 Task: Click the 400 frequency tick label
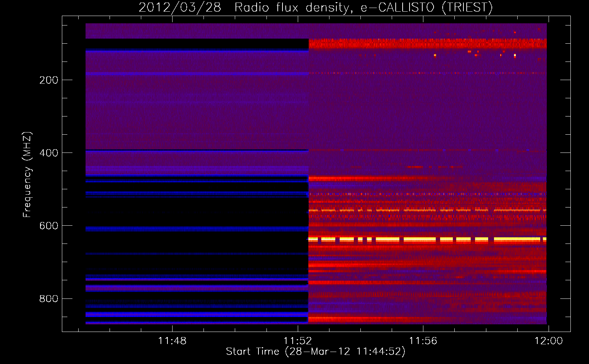(x=49, y=153)
